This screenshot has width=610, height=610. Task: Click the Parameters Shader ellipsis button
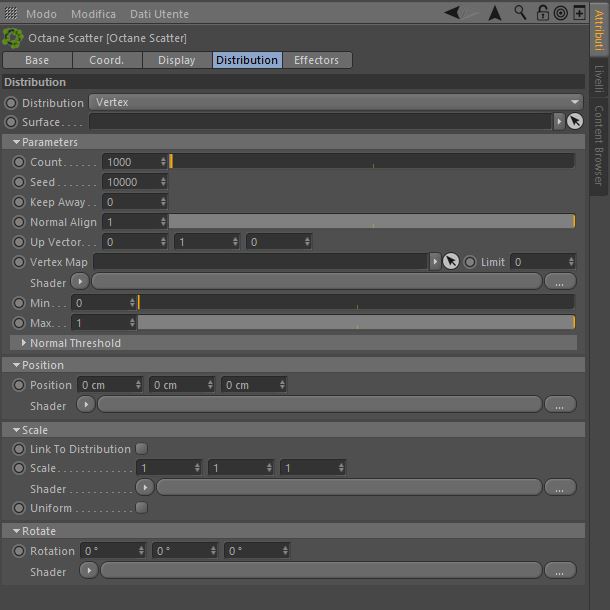[x=560, y=281]
